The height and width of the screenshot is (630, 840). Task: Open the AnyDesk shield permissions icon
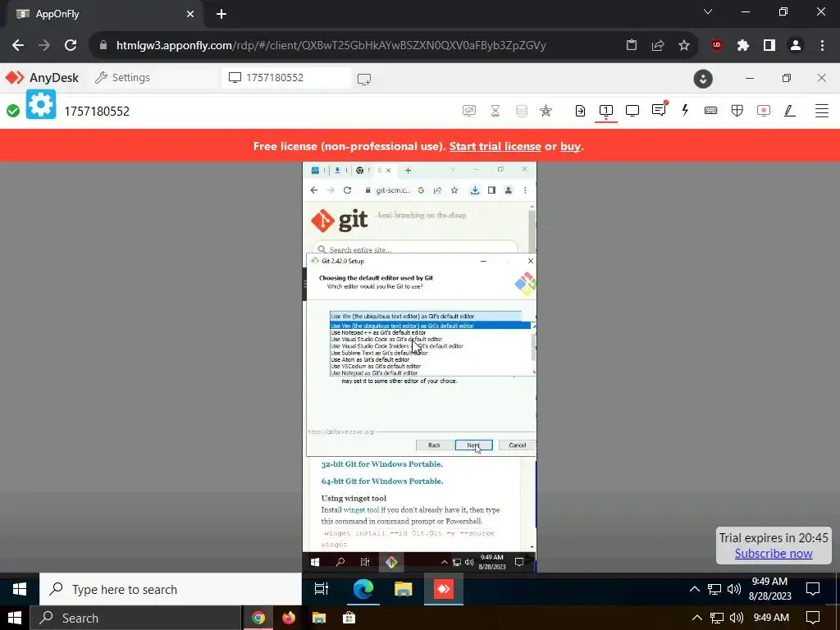click(x=737, y=111)
